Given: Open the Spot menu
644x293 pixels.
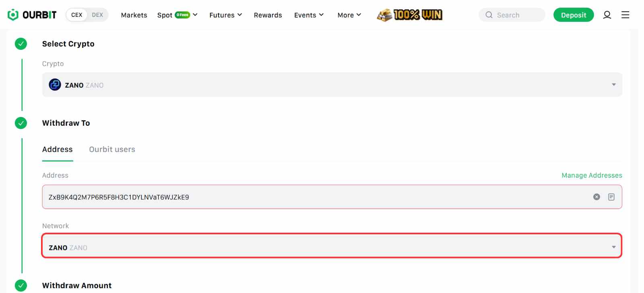Looking at the screenshot, I should (x=177, y=15).
